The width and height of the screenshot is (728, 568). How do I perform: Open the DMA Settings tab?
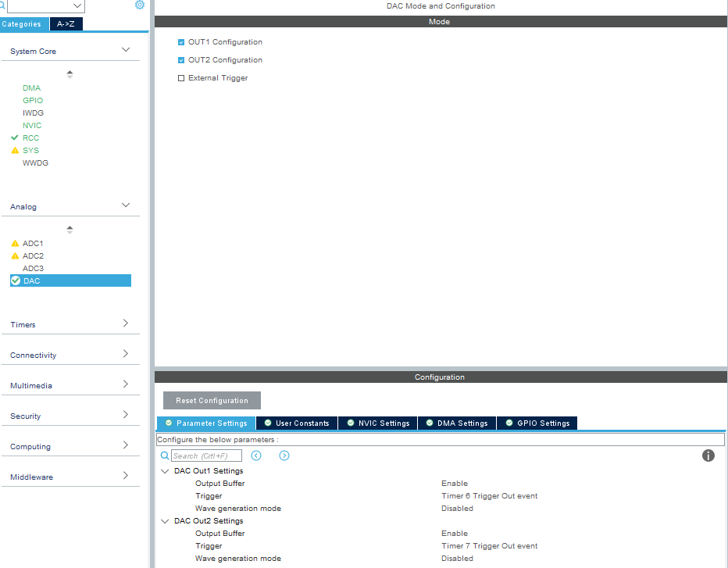tap(457, 423)
